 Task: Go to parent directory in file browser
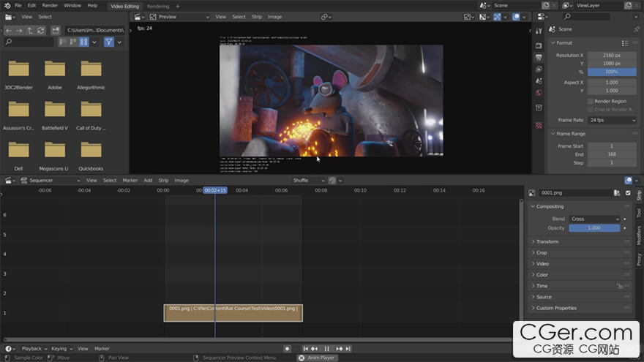click(x=29, y=31)
